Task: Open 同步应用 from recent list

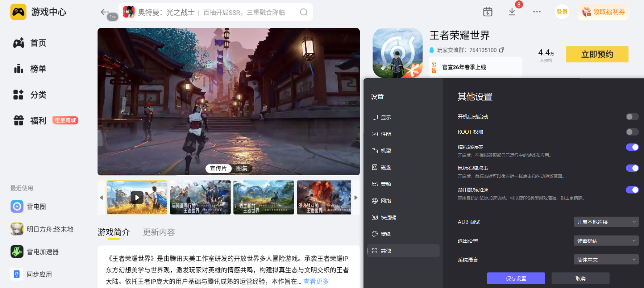Action: 31,274
